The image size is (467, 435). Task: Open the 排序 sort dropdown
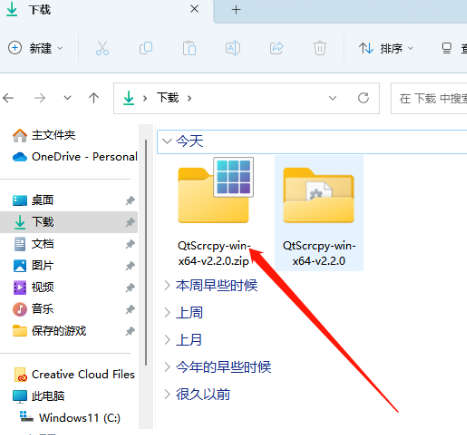(x=386, y=49)
